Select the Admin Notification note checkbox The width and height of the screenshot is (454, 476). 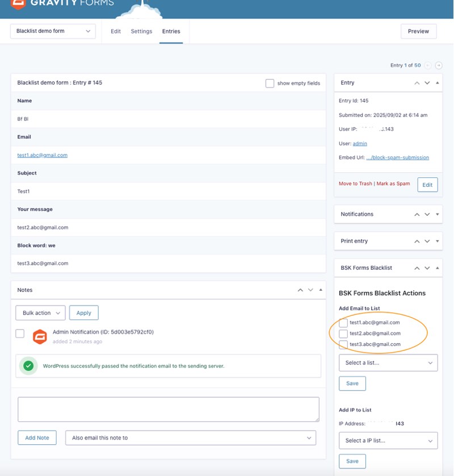tap(20, 333)
